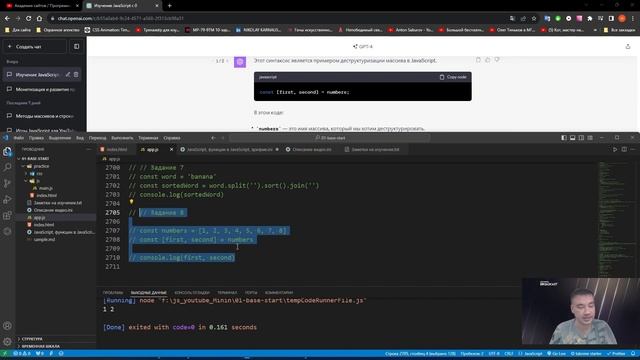Switch to the app.js editor tab

[x=152, y=149]
